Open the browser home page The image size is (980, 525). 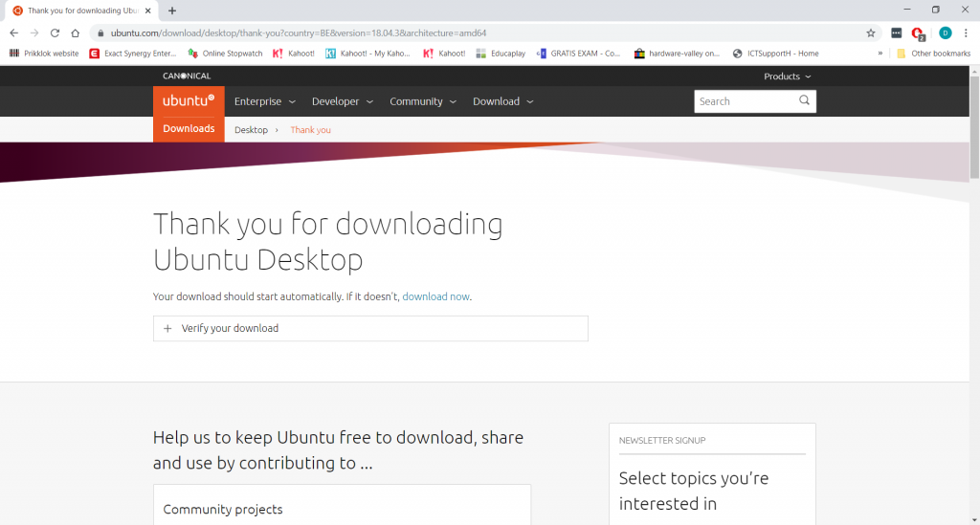(x=75, y=33)
